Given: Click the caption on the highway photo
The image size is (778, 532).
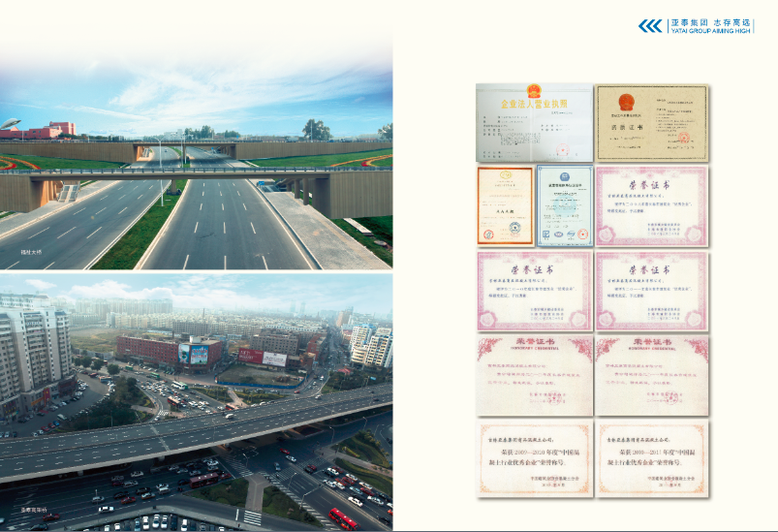Looking at the screenshot, I should [x=32, y=251].
